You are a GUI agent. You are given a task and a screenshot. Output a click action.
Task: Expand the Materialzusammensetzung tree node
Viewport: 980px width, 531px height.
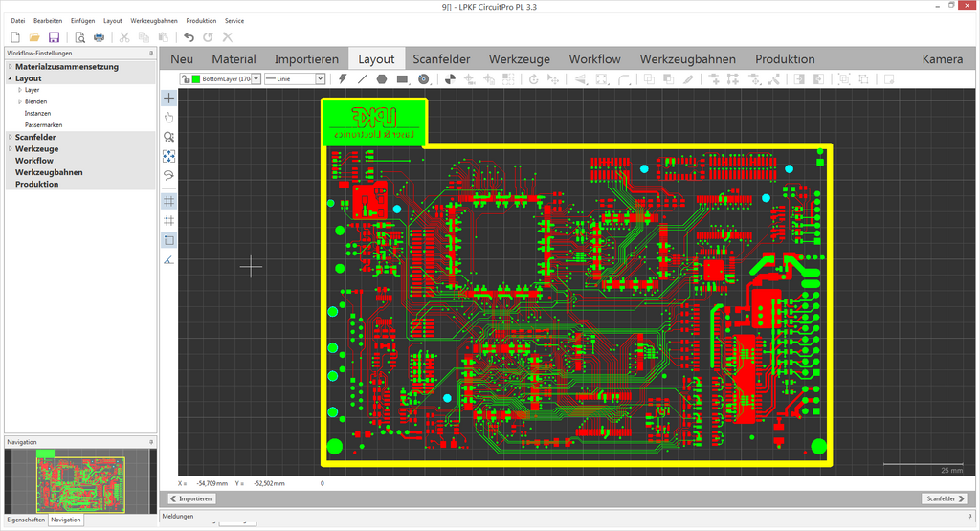coord(10,67)
